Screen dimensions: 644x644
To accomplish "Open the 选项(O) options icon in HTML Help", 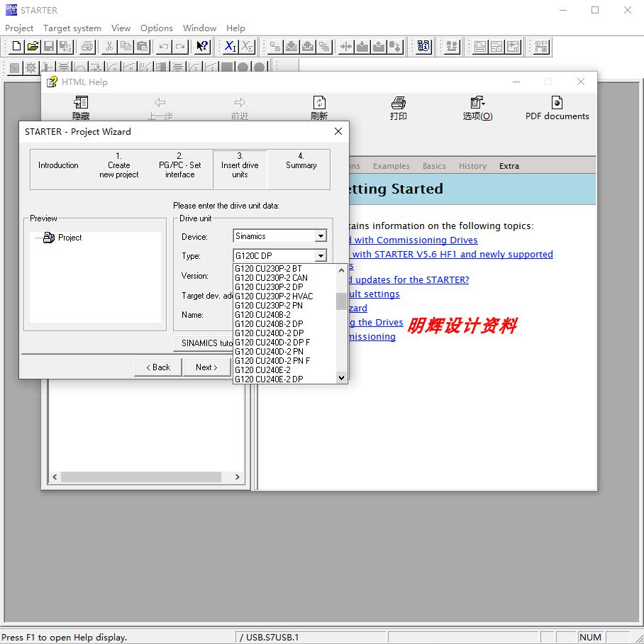I will [x=477, y=108].
